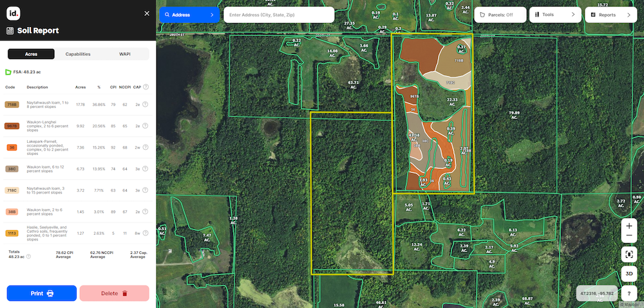
Task: Click help icon for 967B soil row
Action: [x=146, y=126]
